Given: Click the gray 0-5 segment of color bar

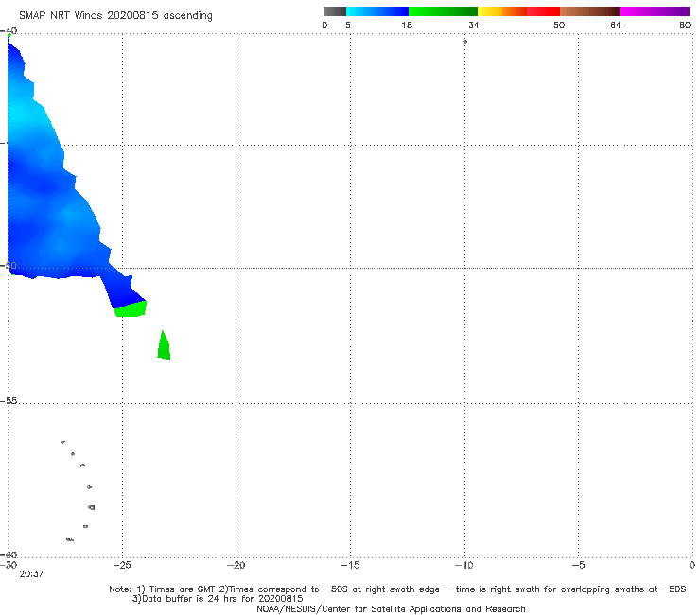Looking at the screenshot, I should pyautogui.click(x=334, y=11).
